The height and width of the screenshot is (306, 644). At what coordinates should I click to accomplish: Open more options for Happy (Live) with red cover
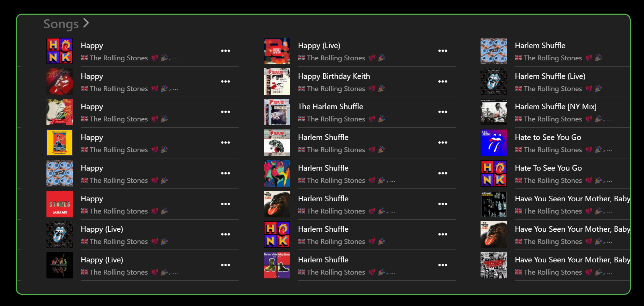[443, 51]
